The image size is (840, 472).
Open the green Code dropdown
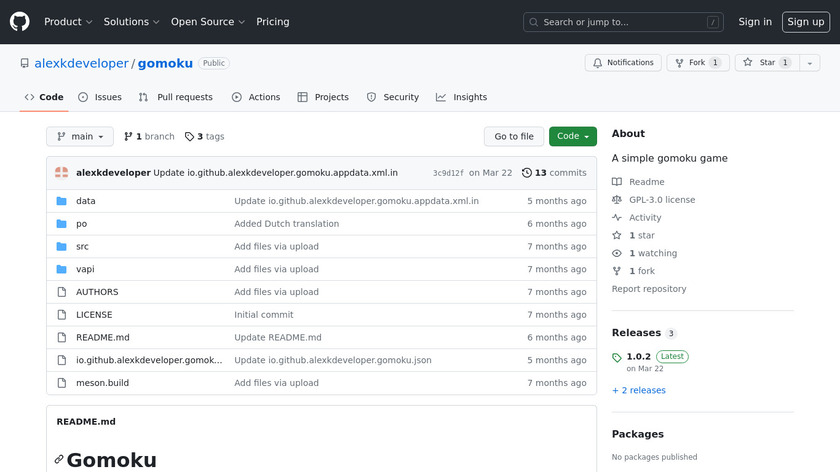[x=572, y=137]
